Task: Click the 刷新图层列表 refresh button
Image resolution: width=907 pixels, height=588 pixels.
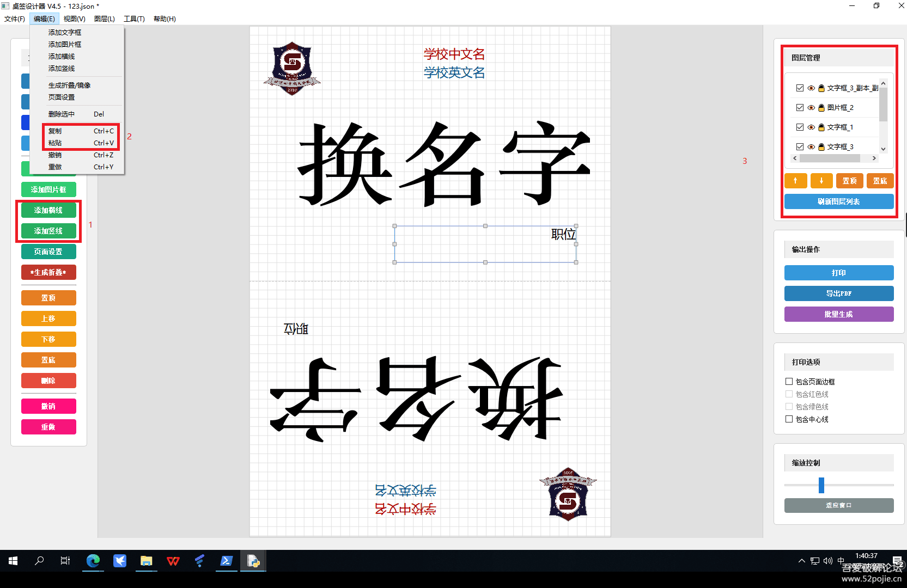Action: pyautogui.click(x=838, y=201)
